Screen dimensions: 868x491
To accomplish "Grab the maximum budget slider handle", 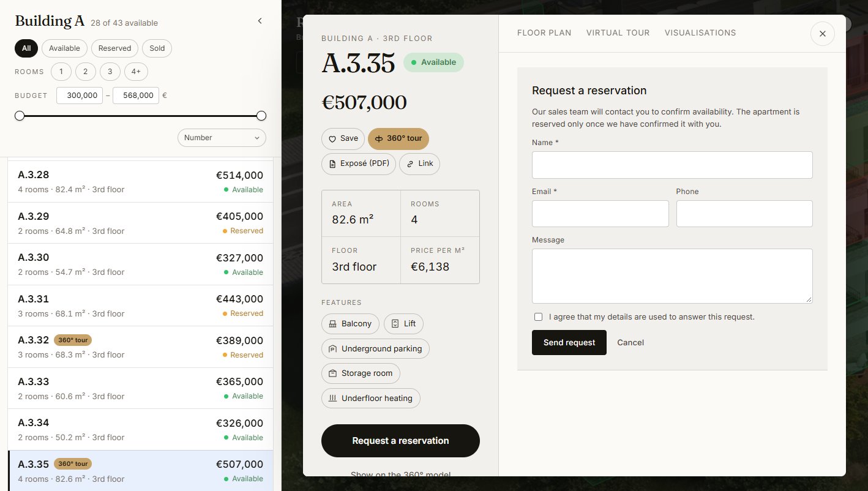I will (261, 116).
